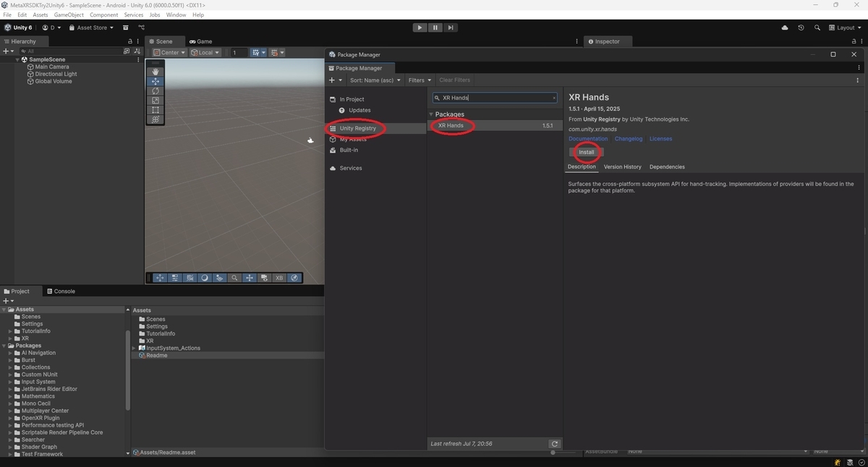Select the Scale tool

(x=155, y=100)
